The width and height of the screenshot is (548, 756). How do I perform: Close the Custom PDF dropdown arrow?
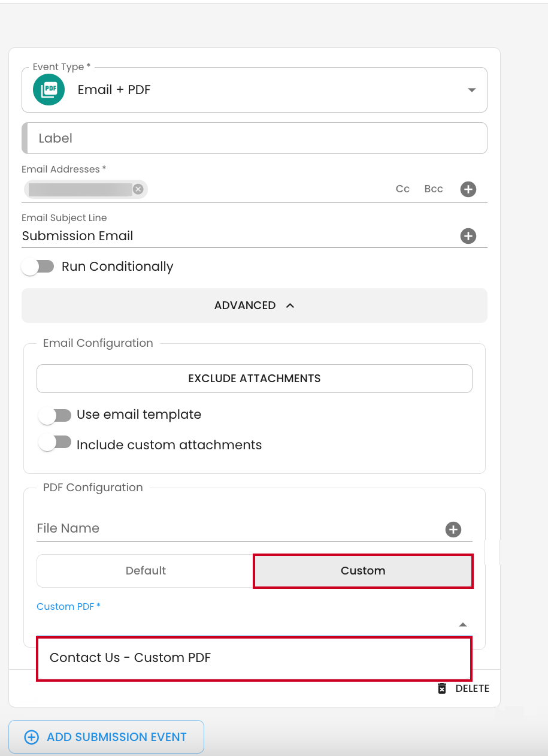pos(462,624)
